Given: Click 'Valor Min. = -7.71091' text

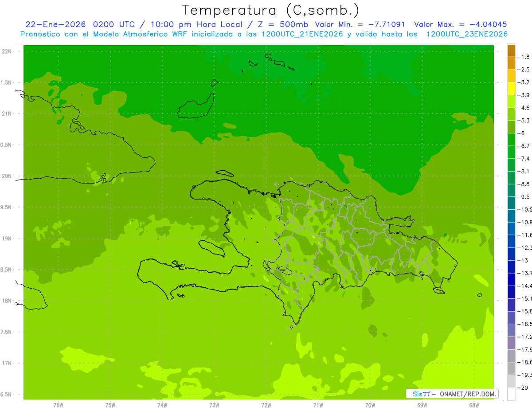Looking at the screenshot, I should 360,25.
